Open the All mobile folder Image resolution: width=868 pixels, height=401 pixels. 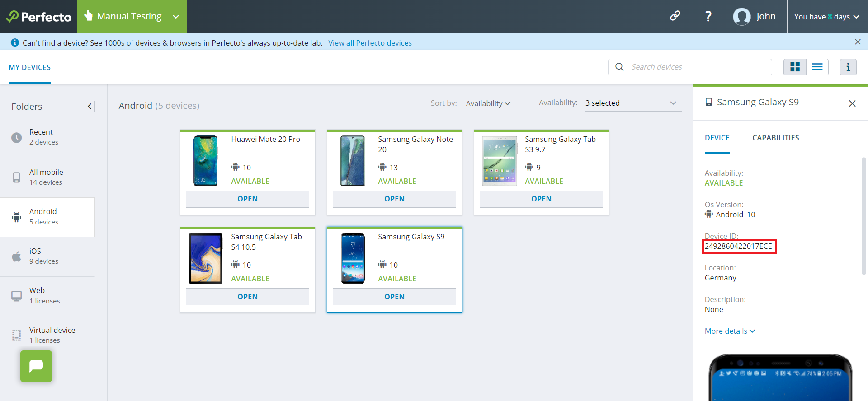47,177
